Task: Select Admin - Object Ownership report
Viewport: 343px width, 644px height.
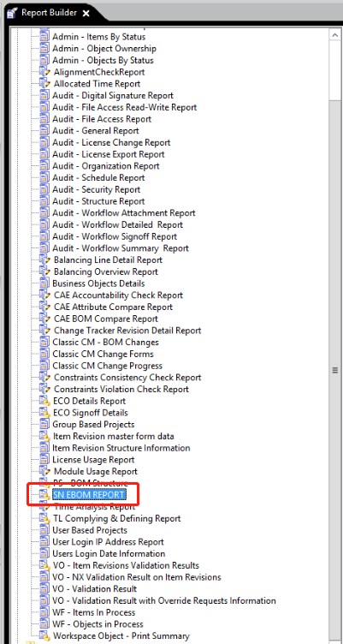Action: click(x=104, y=49)
